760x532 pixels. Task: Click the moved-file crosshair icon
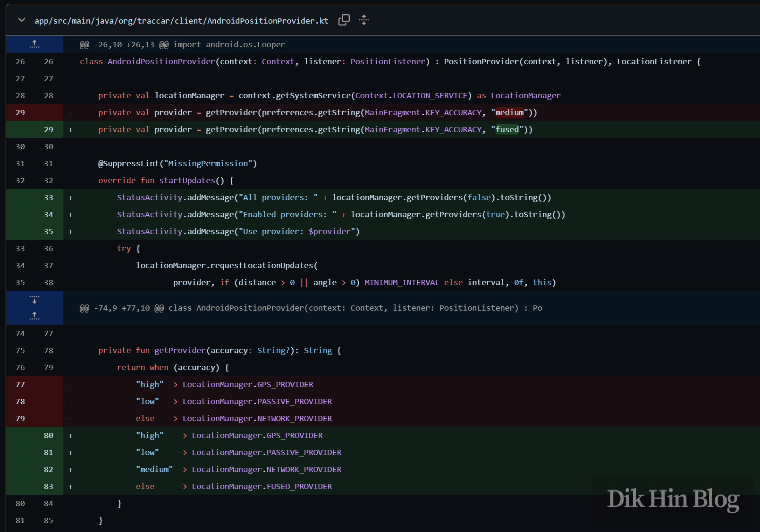pos(363,20)
